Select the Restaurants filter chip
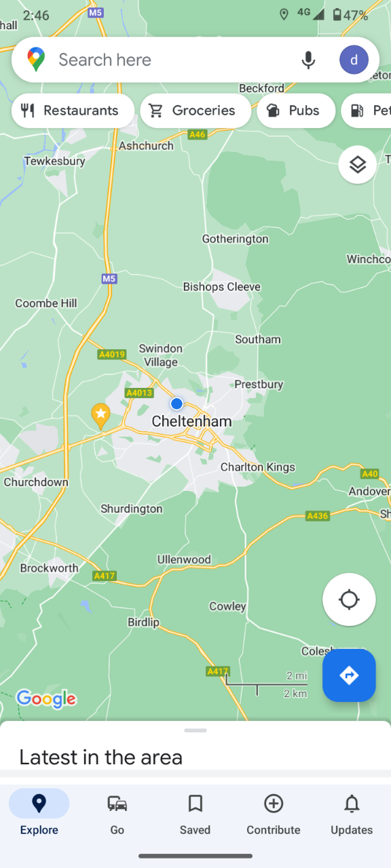 [x=73, y=111]
